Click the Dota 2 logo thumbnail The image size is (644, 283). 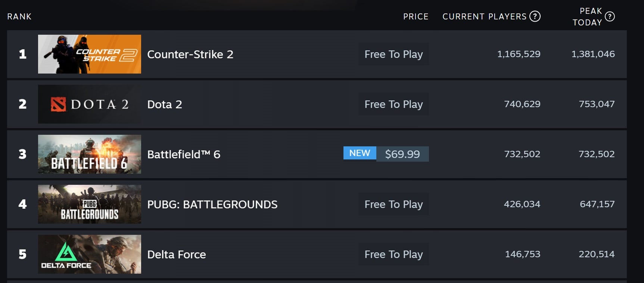pos(89,104)
